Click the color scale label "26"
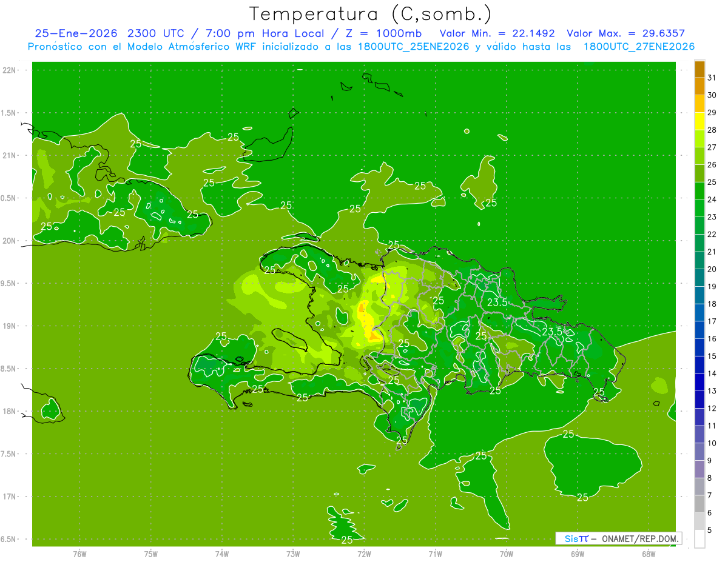728x562 pixels. pyautogui.click(x=712, y=165)
